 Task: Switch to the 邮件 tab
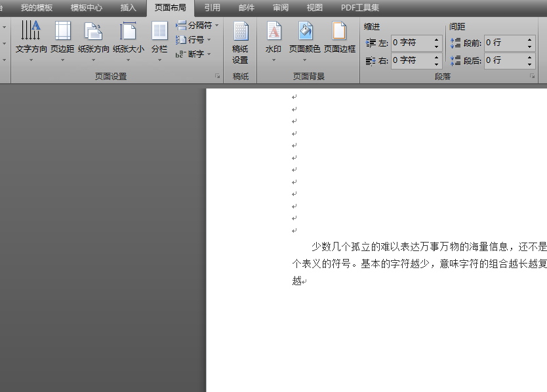tap(247, 8)
